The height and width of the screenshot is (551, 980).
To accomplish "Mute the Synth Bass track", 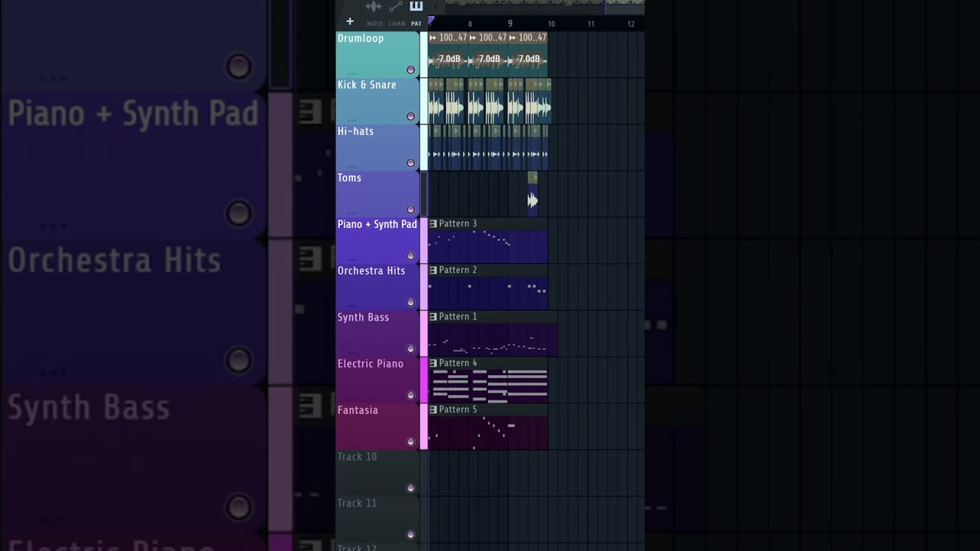I will 410,349.
